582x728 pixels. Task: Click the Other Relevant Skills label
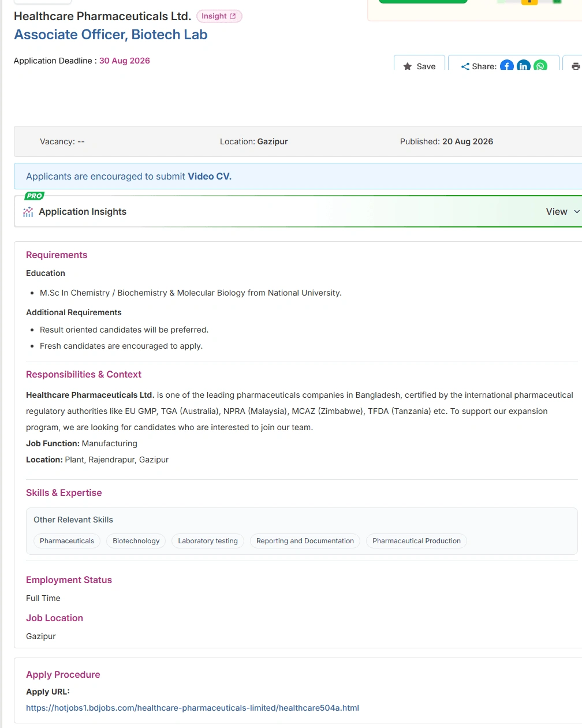73,520
